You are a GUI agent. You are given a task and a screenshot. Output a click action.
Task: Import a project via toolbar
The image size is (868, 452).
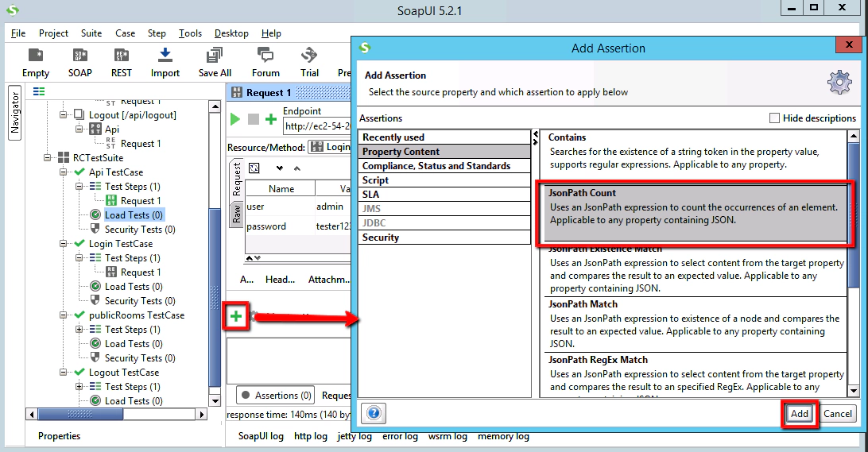[x=165, y=62]
